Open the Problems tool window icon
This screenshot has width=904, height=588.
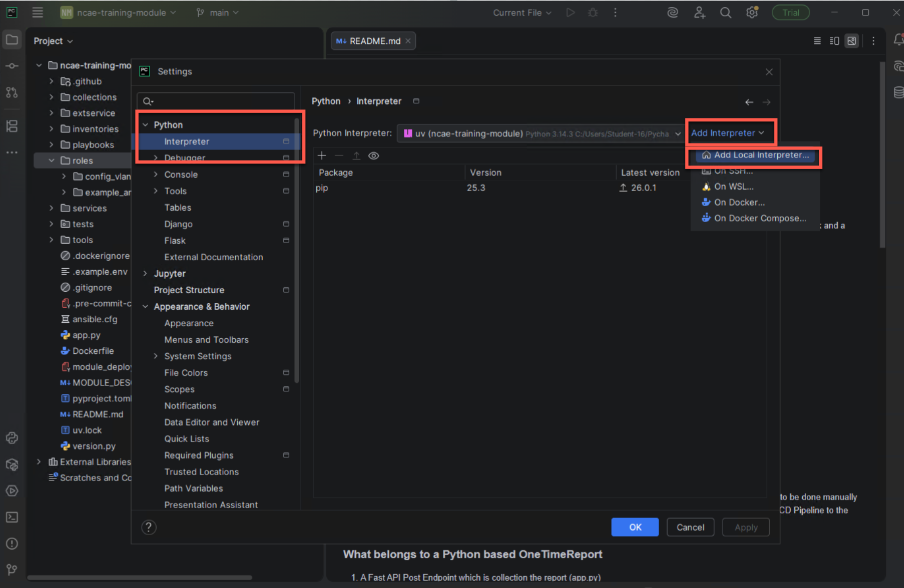(12, 544)
